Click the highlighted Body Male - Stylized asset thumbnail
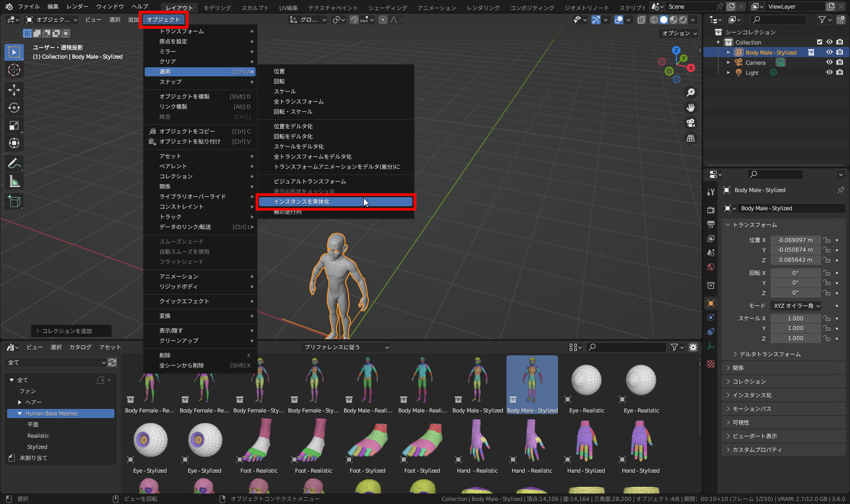 point(532,385)
